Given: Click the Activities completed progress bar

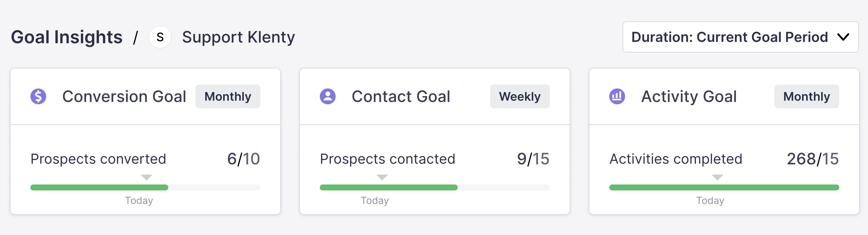Looking at the screenshot, I should 724,187.
